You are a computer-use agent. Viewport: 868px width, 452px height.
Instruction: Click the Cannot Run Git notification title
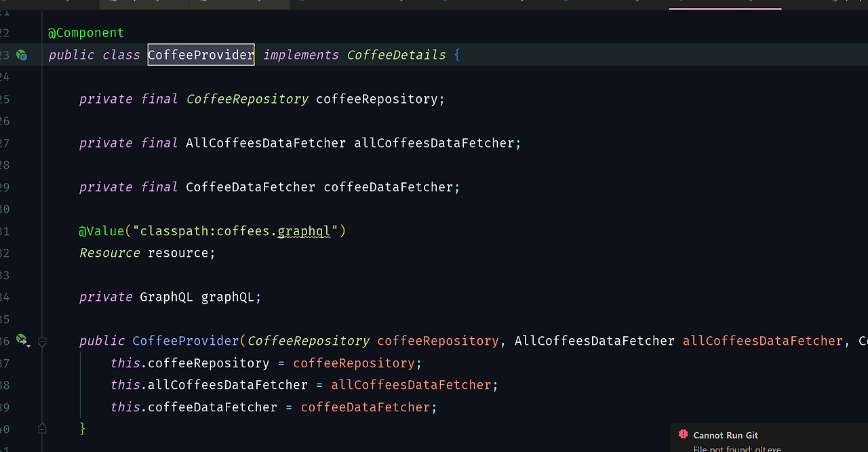726,434
